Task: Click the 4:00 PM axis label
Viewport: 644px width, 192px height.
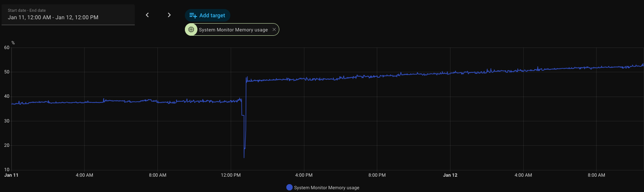Action: point(304,175)
